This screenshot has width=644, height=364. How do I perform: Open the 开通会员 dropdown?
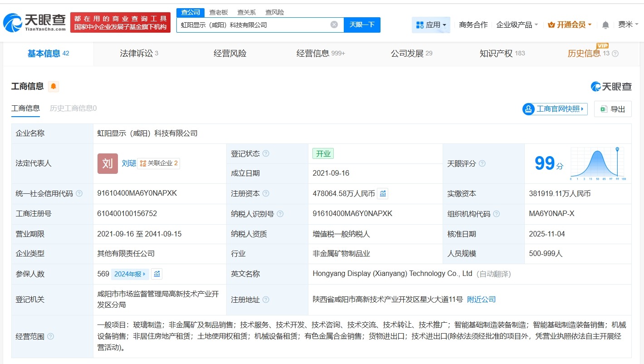coord(570,25)
